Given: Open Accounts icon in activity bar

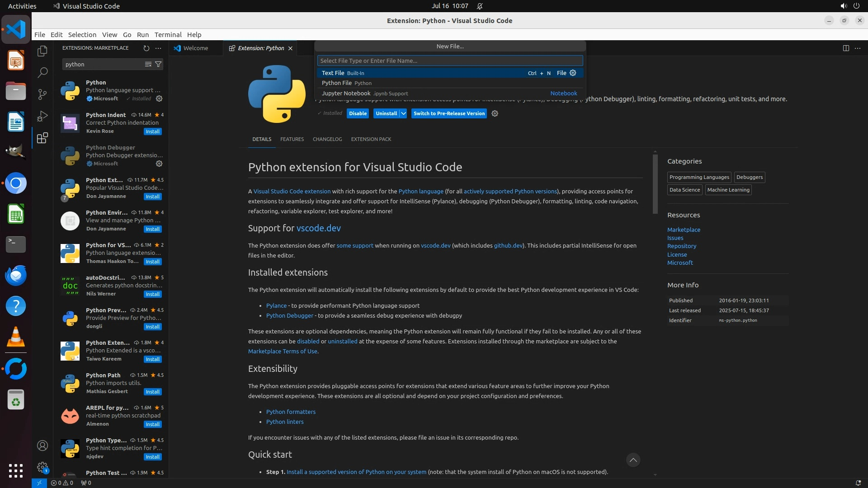Looking at the screenshot, I should tap(42, 446).
